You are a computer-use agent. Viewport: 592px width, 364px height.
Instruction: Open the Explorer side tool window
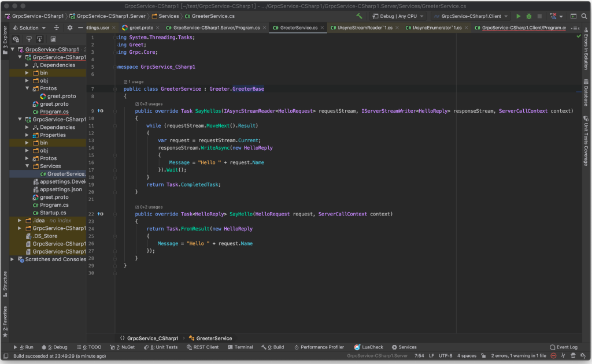tap(5, 40)
